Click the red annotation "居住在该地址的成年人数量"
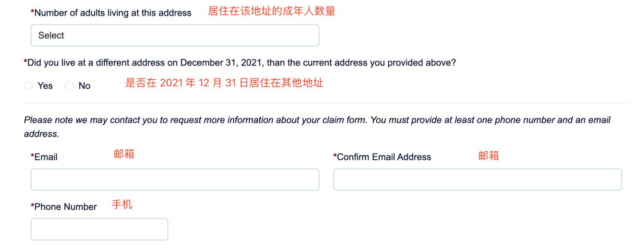The width and height of the screenshot is (644, 249). point(271,11)
